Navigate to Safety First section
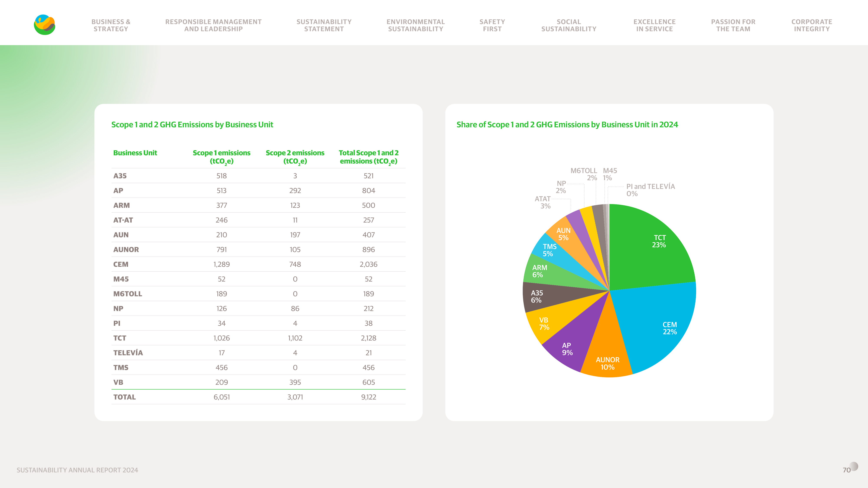868x488 pixels. pyautogui.click(x=492, y=25)
